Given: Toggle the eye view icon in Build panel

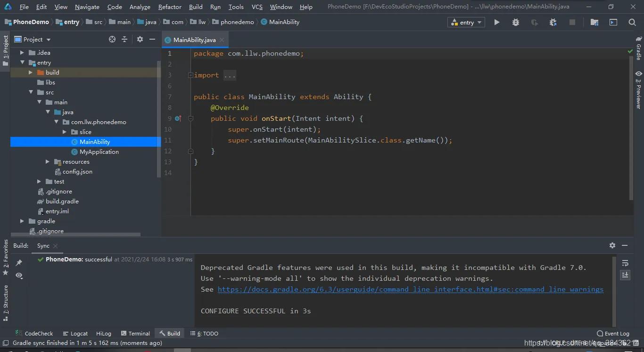Looking at the screenshot, I should coord(19,275).
